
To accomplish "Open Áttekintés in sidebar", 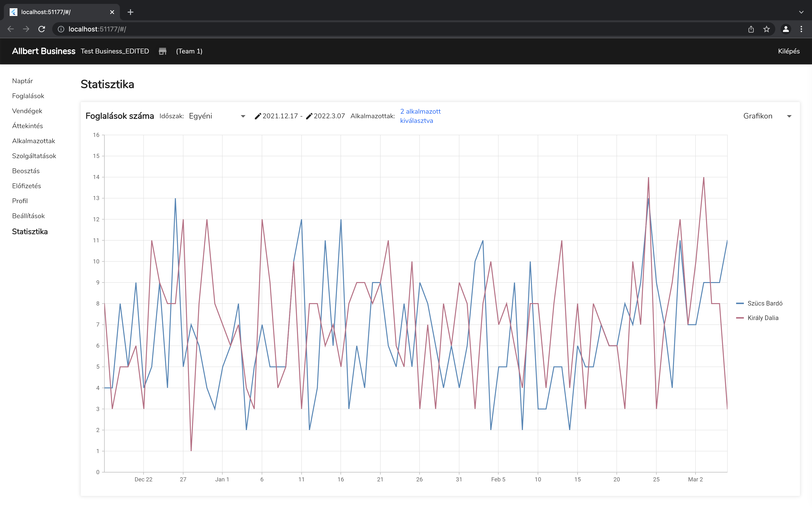I will 28,126.
